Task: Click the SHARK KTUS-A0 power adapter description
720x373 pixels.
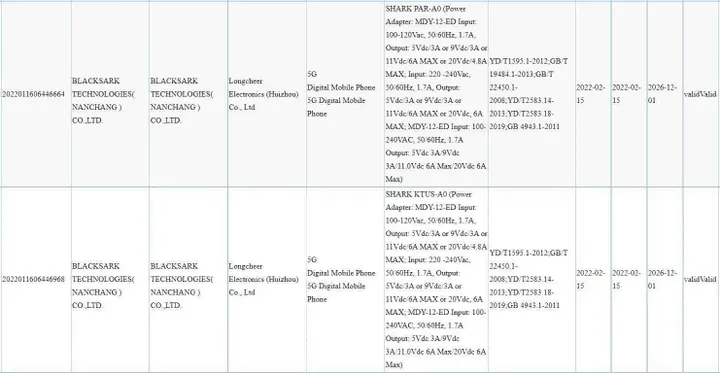Action: click(x=436, y=279)
